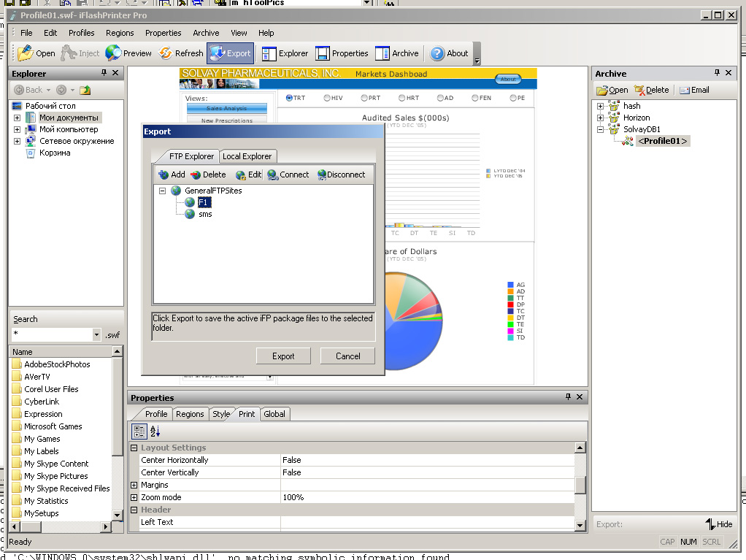Select the PRT radio button

coord(364,98)
